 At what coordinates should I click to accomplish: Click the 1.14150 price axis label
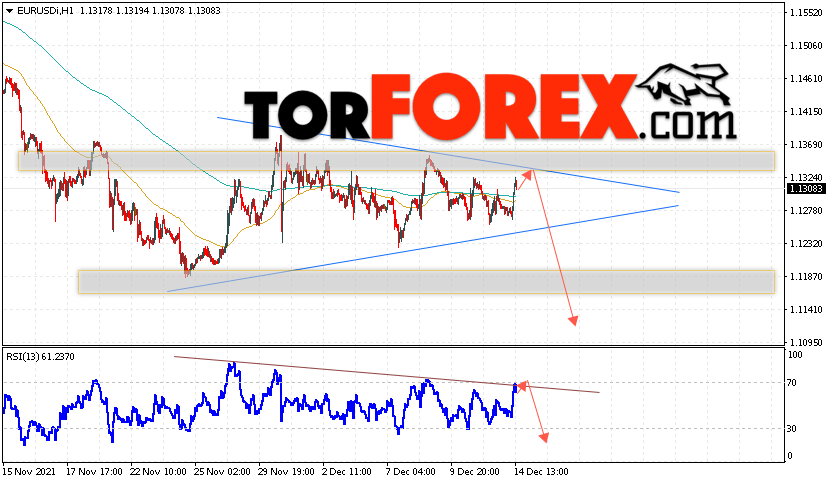[806, 111]
